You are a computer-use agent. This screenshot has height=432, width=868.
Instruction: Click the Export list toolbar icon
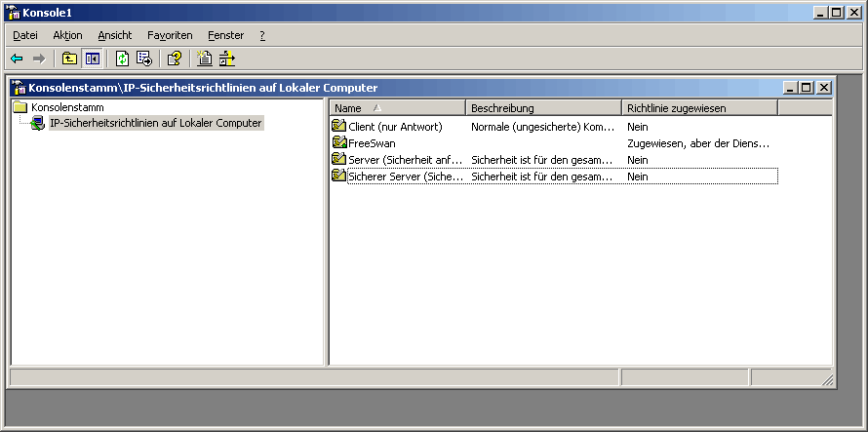click(x=144, y=59)
